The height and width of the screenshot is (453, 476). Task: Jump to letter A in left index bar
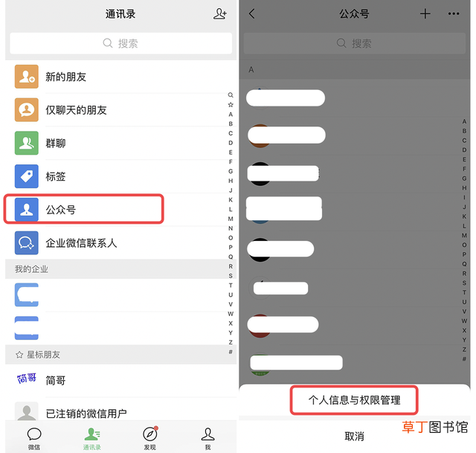231,115
